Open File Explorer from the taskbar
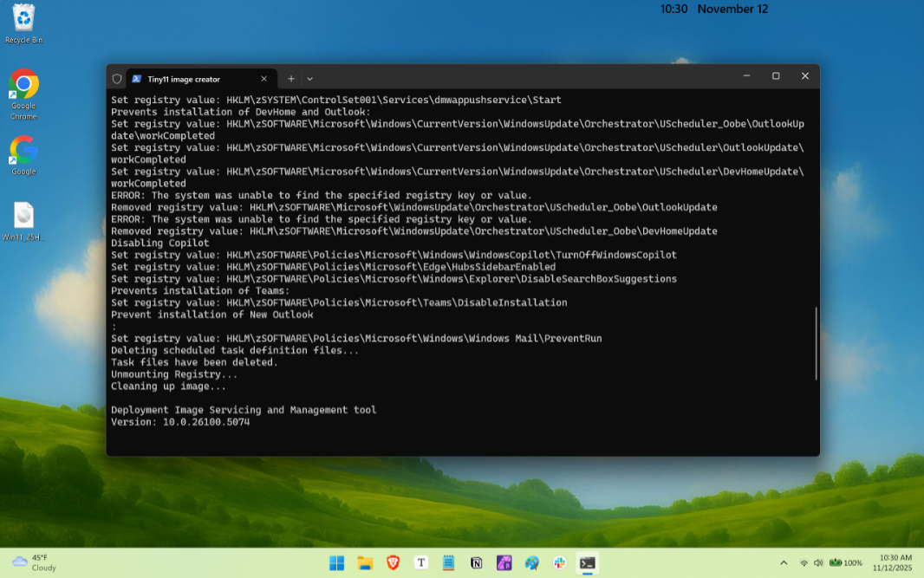This screenshot has height=578, width=924. (365, 563)
